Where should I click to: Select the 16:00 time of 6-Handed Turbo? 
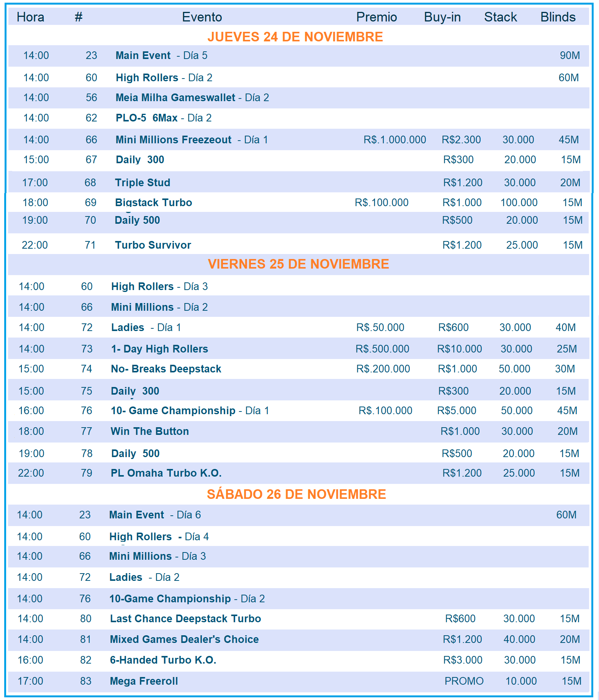[x=30, y=660]
